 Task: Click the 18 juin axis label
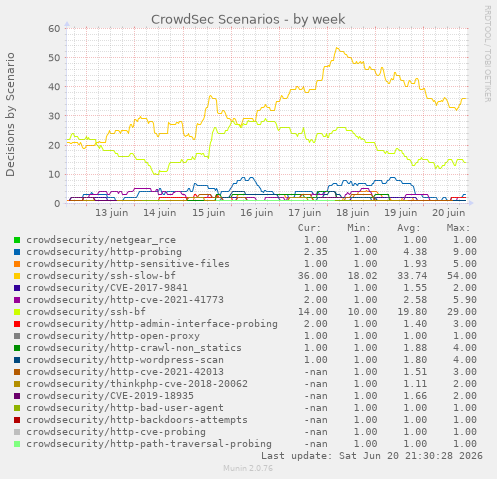tap(353, 213)
